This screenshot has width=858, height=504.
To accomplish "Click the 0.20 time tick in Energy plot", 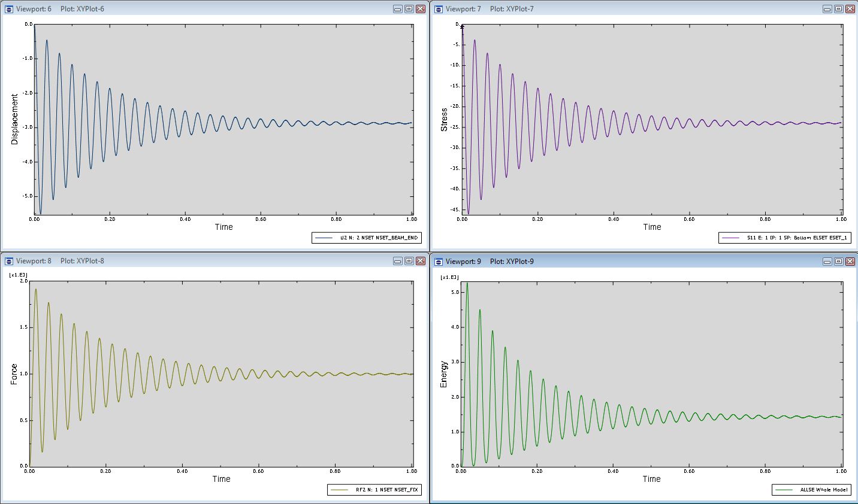I will tap(537, 471).
